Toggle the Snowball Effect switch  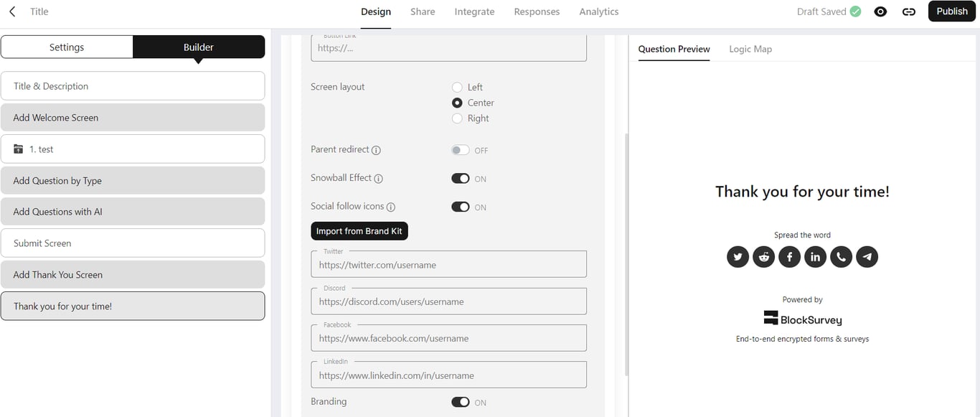click(x=460, y=179)
